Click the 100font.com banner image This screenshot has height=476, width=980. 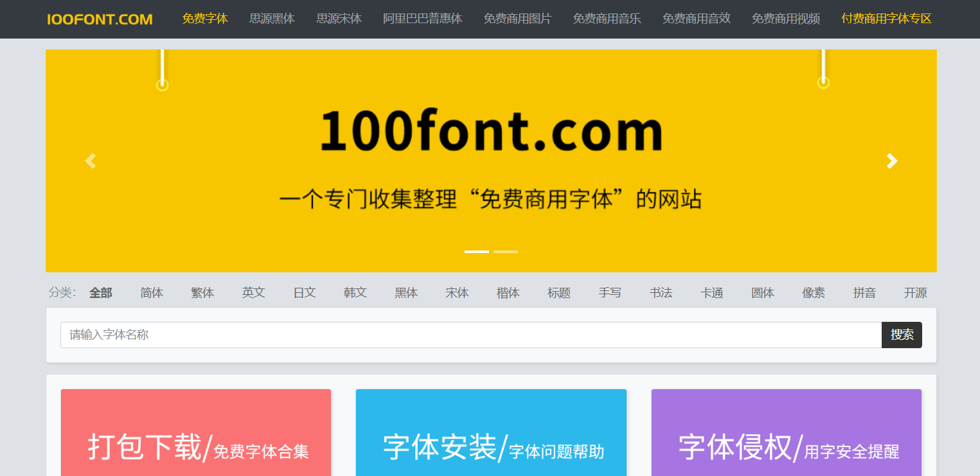(x=491, y=161)
